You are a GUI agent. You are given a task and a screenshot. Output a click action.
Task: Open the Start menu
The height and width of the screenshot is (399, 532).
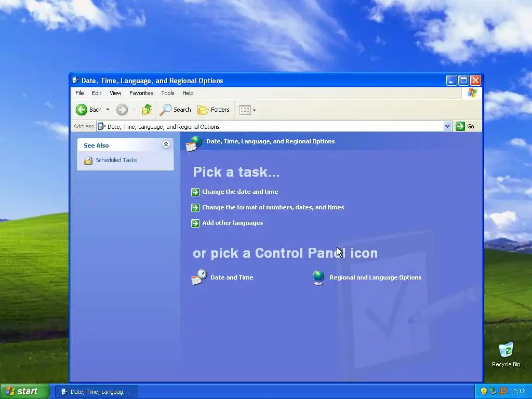point(25,391)
